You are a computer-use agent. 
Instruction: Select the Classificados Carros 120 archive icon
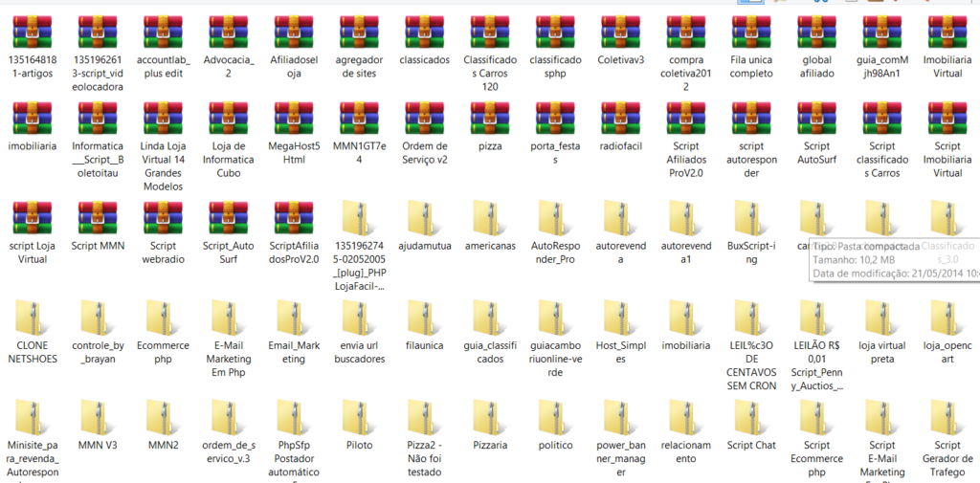pyautogui.click(x=490, y=32)
